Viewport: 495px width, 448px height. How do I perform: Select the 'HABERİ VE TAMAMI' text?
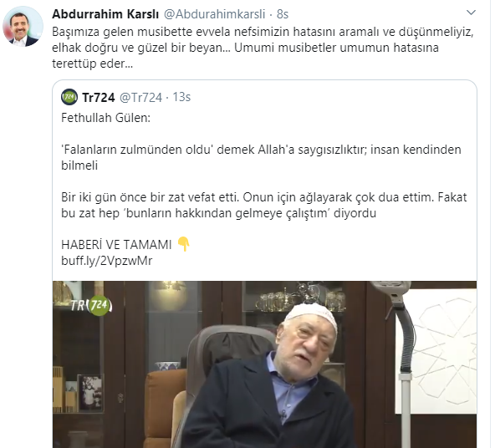116,245
